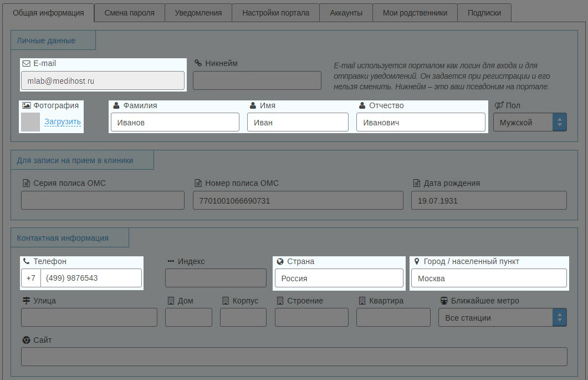This screenshot has width=588, height=380.
Task: Select the Фамилия field containing Иванов
Action: tap(175, 123)
